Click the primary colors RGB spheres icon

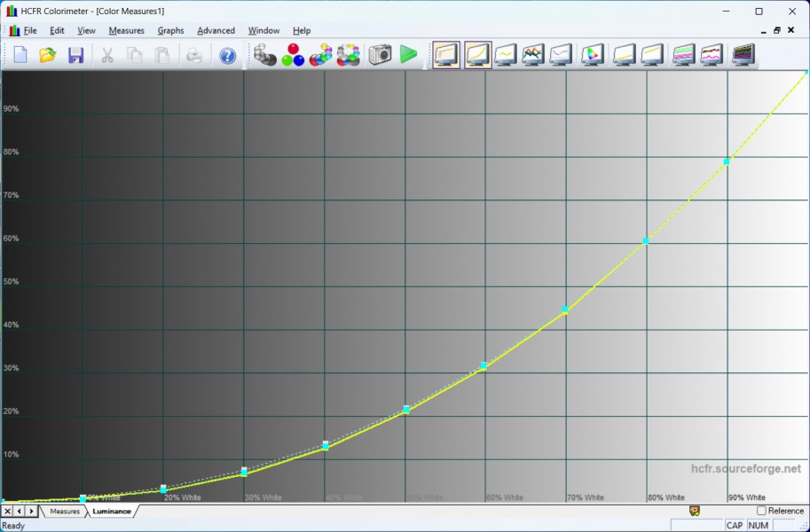point(292,55)
